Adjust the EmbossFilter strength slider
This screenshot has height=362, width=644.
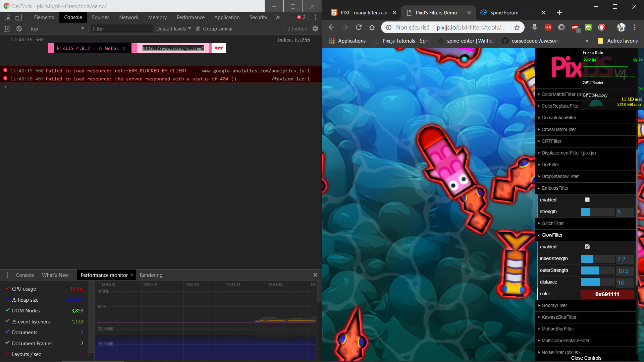[x=598, y=212]
